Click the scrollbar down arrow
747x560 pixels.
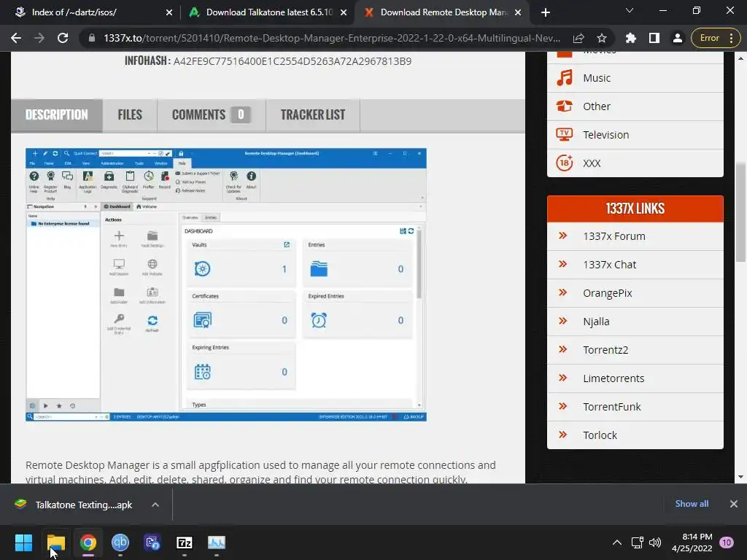(740, 477)
